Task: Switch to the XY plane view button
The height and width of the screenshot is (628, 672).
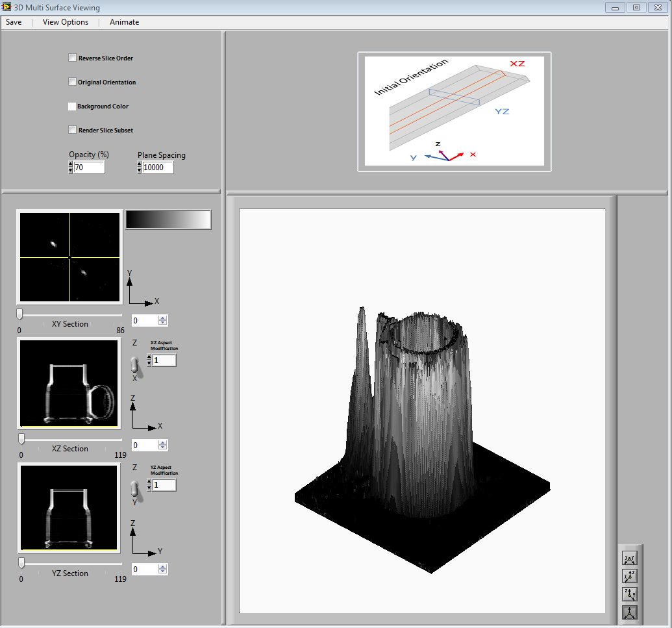Action: point(629,558)
